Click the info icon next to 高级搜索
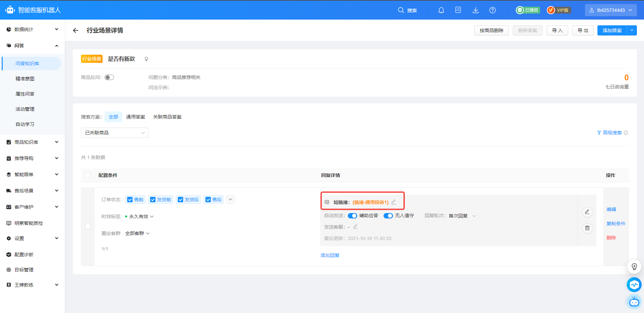 point(626,133)
